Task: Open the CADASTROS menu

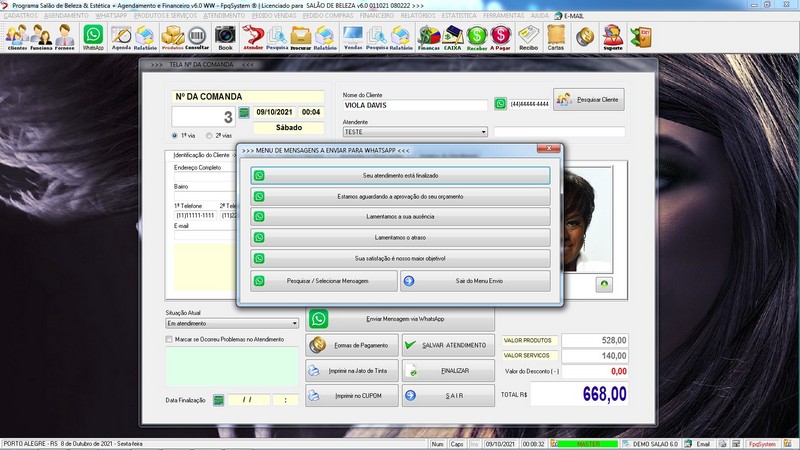Action: pos(20,16)
